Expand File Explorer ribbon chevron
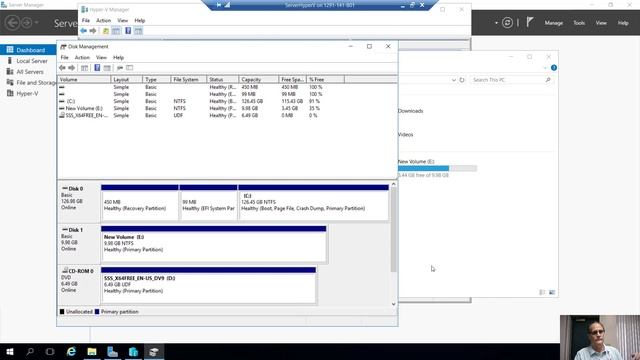 (x=545, y=68)
